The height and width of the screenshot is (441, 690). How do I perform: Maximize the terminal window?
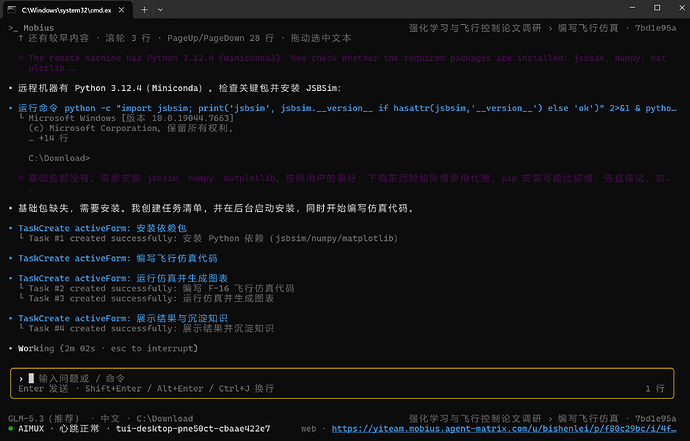(x=657, y=8)
